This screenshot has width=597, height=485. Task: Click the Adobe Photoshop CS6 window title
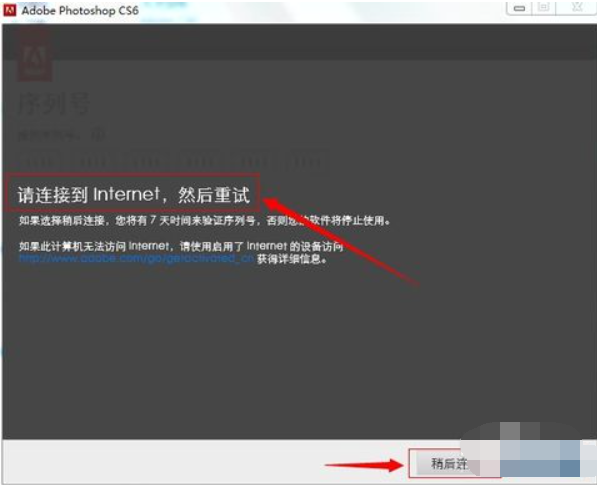coord(80,11)
